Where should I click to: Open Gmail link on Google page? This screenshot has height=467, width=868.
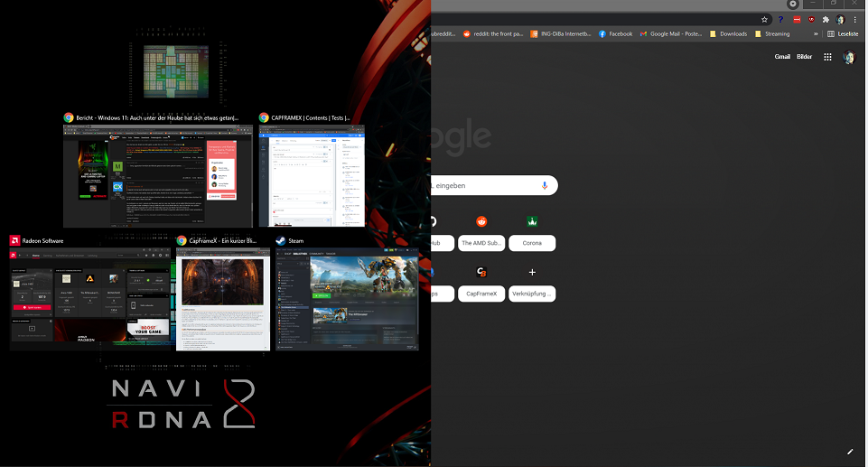click(x=782, y=56)
